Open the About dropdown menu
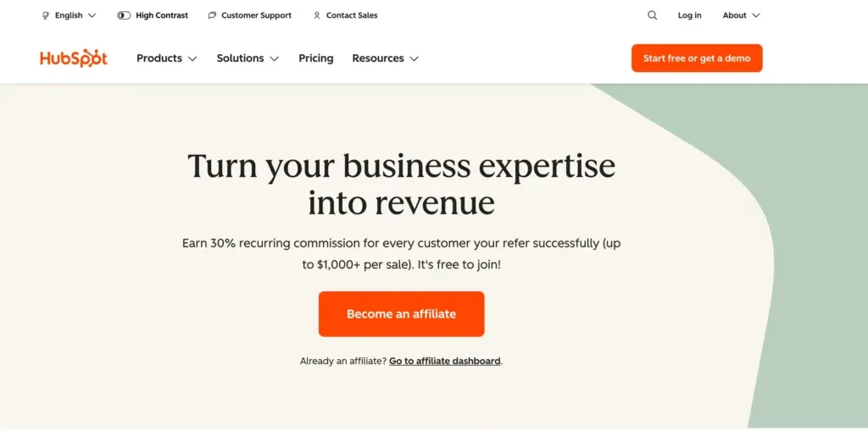 (x=741, y=15)
